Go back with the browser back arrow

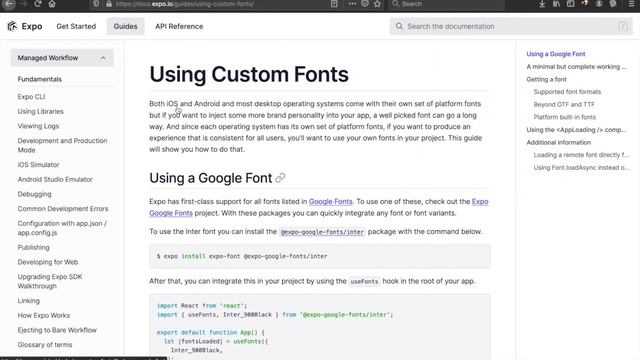(x=9, y=4)
